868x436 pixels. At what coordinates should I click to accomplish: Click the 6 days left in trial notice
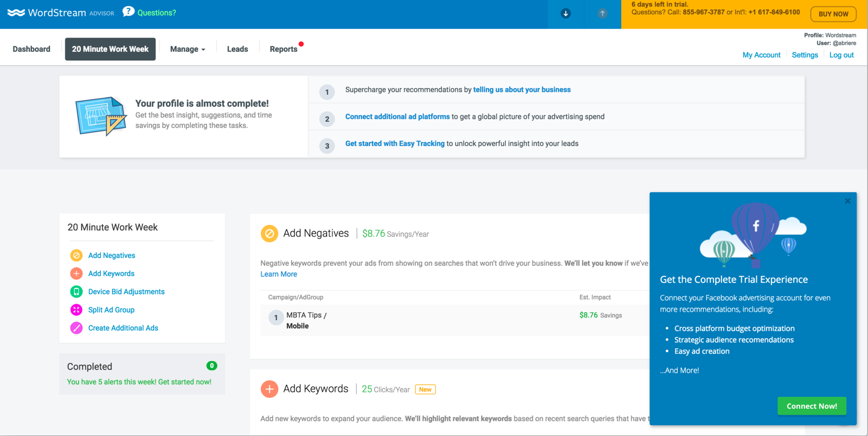[x=660, y=4]
